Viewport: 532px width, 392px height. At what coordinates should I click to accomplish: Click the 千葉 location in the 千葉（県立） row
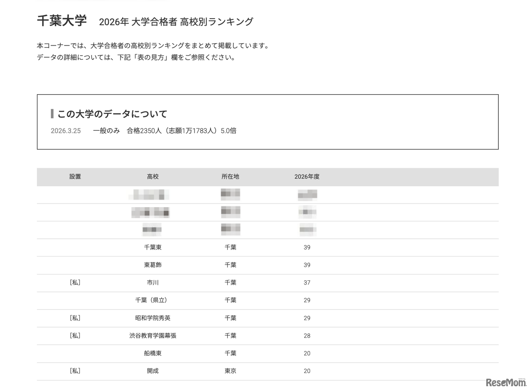230,300
